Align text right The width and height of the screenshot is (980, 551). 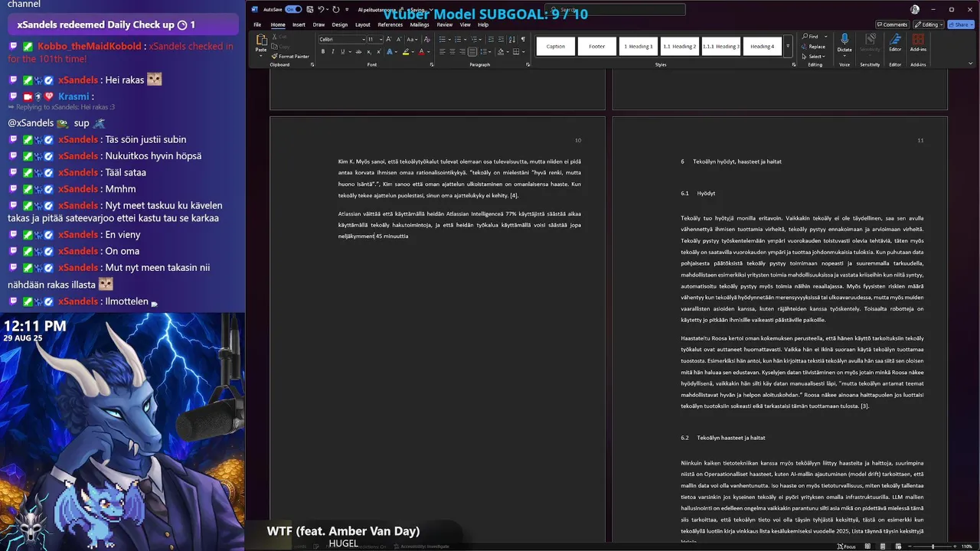point(462,51)
